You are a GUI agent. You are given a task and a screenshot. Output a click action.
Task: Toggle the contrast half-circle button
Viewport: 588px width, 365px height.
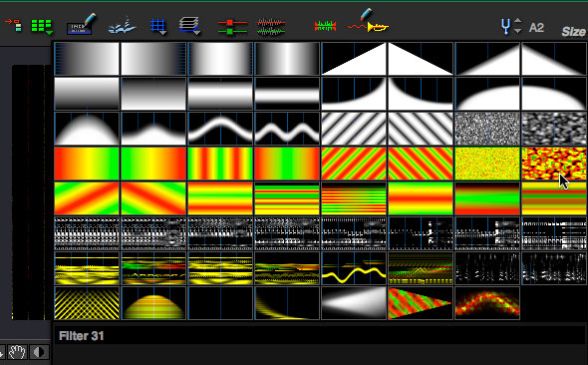click(39, 352)
